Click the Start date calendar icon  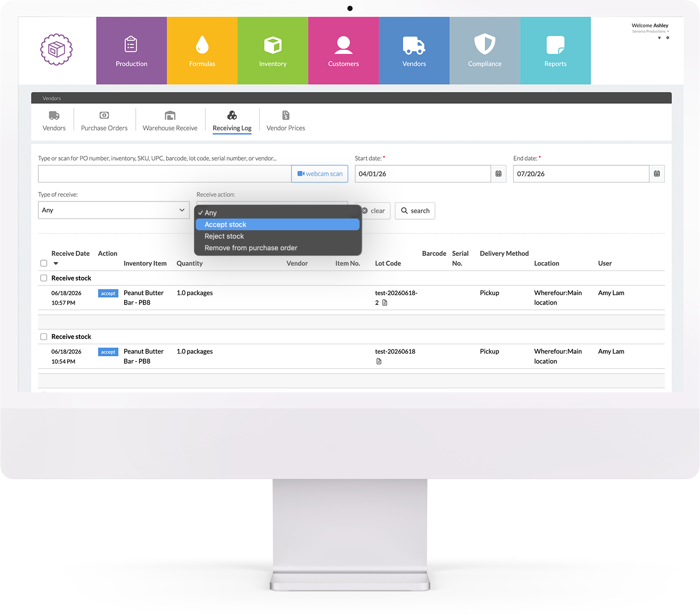pos(498,174)
